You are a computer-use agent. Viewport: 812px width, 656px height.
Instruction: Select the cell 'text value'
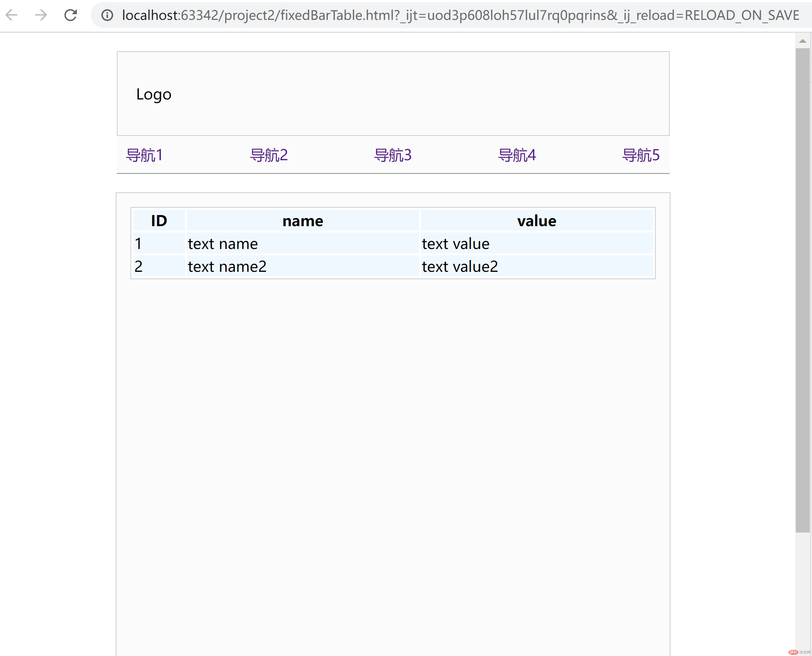537,243
